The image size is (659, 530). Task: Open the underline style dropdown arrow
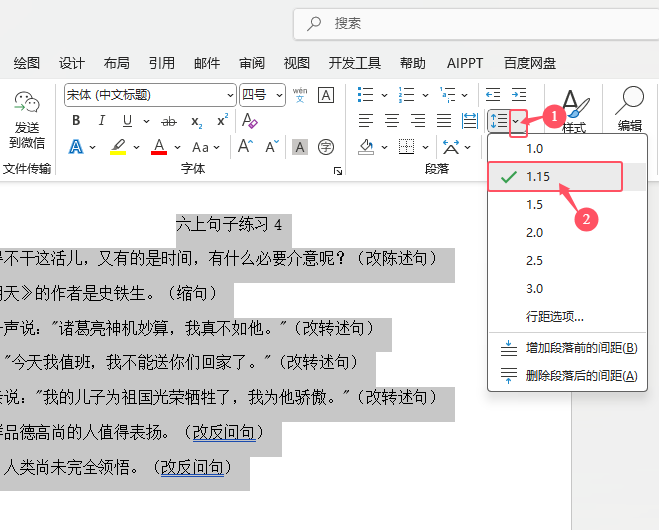pos(146,121)
